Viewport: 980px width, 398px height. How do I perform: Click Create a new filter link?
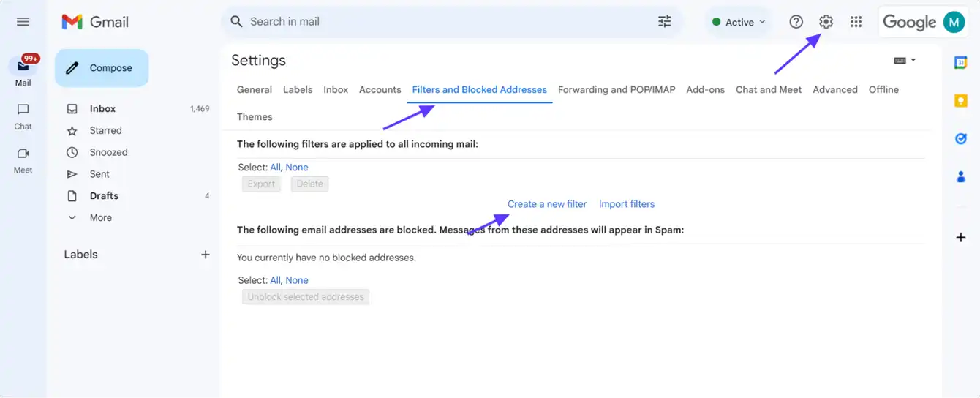[x=547, y=204]
